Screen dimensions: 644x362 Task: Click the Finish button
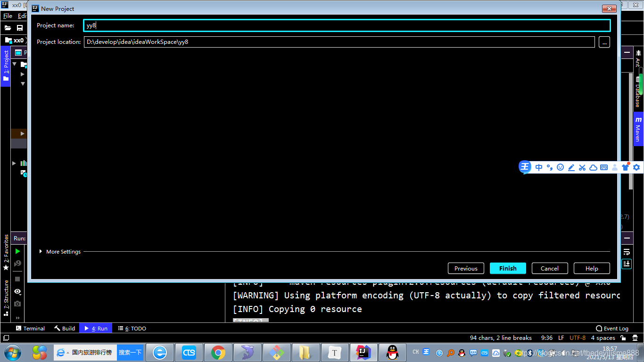(x=508, y=268)
